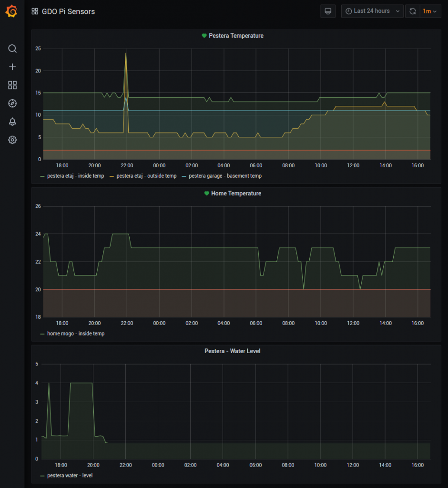The height and width of the screenshot is (488, 448).
Task: Click the Grafana logo home icon
Action: tap(12, 12)
